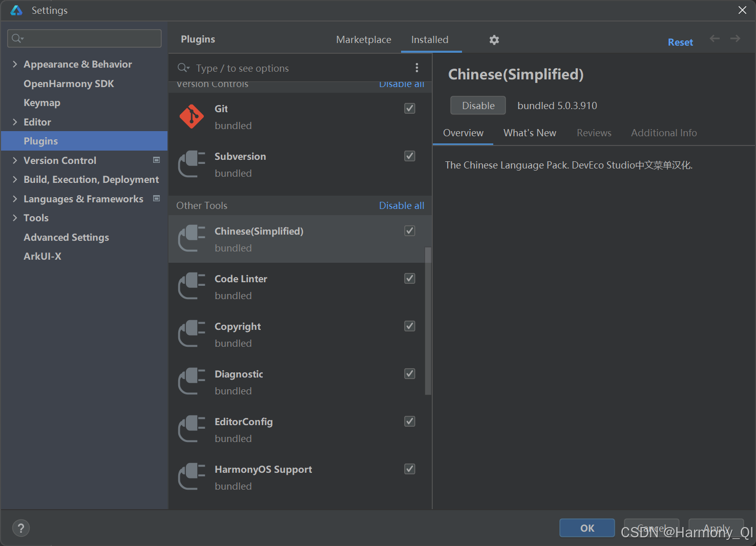Click the magnifier icon in plugin search
Screen dimensions: 756x546
pyautogui.click(x=183, y=68)
